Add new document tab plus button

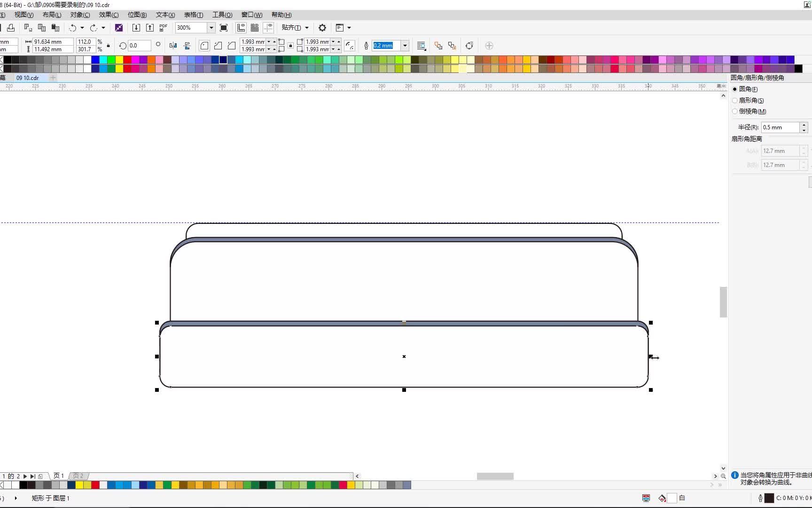[53, 78]
